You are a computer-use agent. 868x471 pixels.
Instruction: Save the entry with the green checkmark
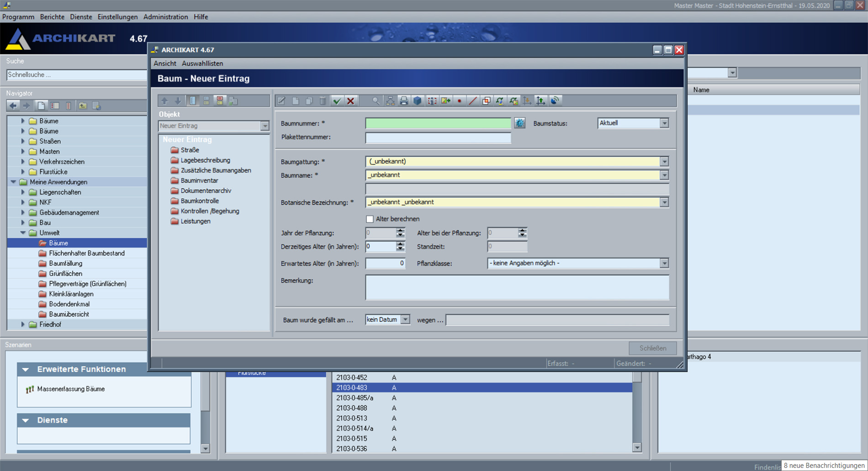click(337, 101)
